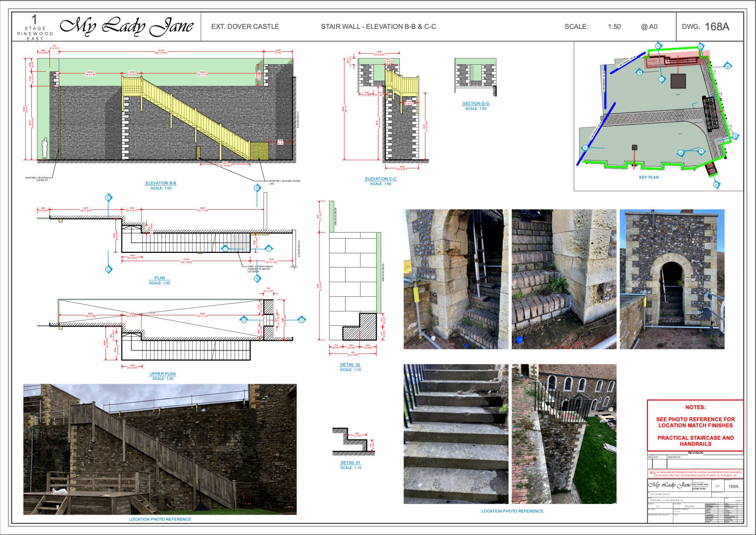Image resolution: width=756 pixels, height=535 pixels.
Task: Click the UPPER PLAN title label
Action: pyautogui.click(x=162, y=374)
